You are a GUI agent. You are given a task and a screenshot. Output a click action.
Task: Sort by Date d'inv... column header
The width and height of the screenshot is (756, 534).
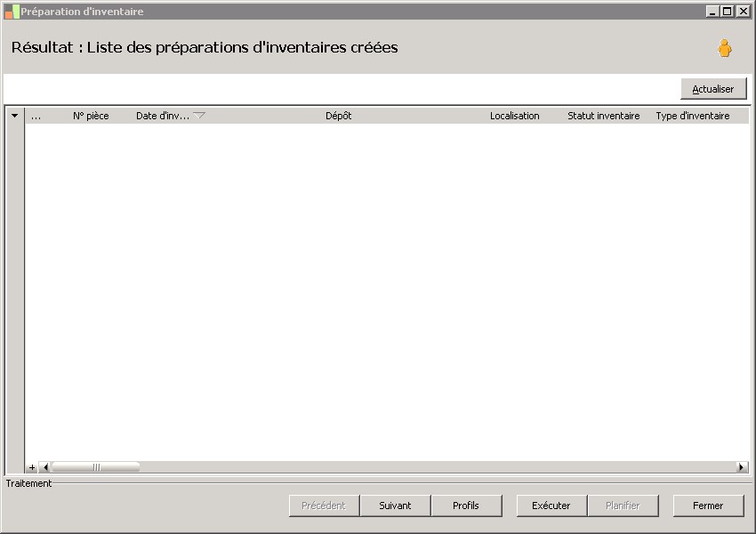(163, 116)
